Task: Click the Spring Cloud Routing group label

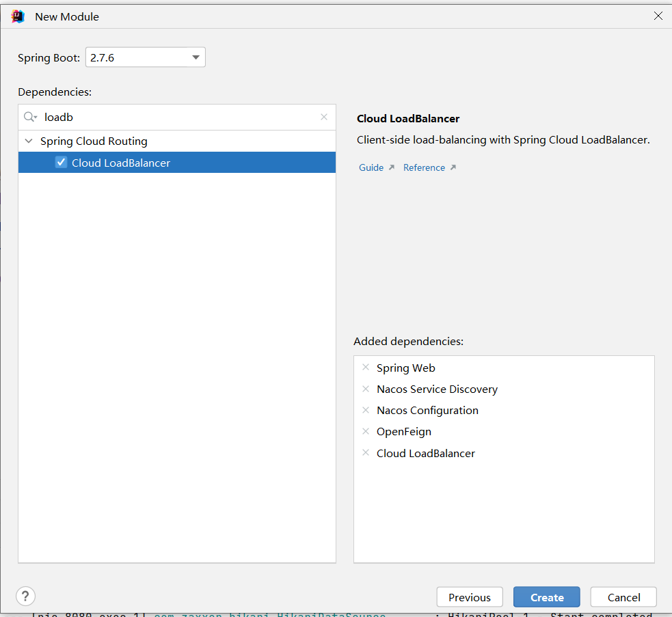Action: point(94,141)
